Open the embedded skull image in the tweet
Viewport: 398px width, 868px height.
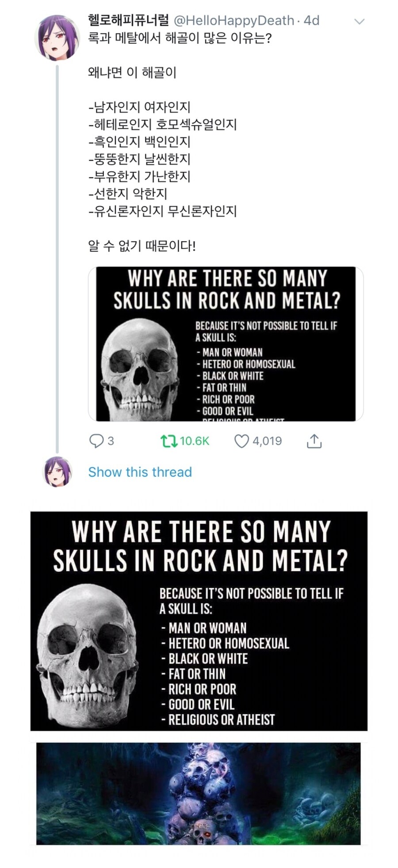point(226,344)
